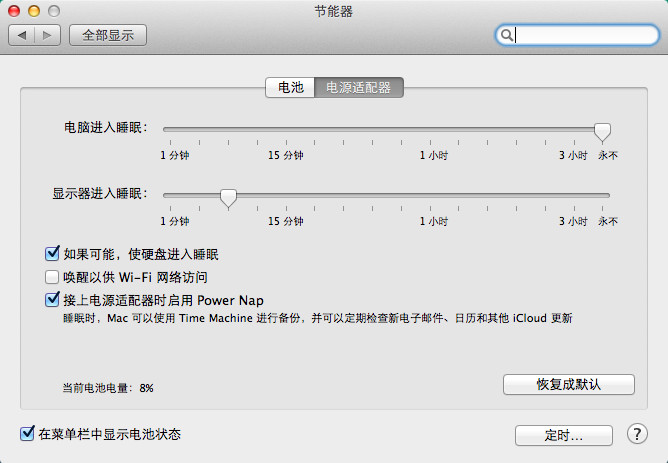Click 恢复成默认 to restore defaults
This screenshot has height=463, width=668.
[569, 384]
